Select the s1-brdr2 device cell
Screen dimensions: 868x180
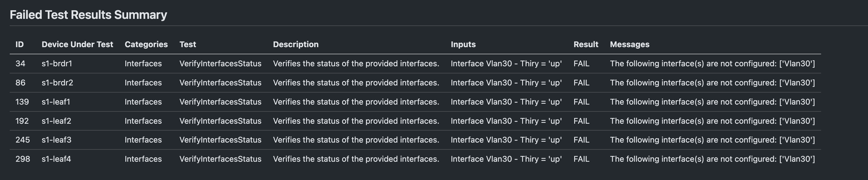(57, 83)
